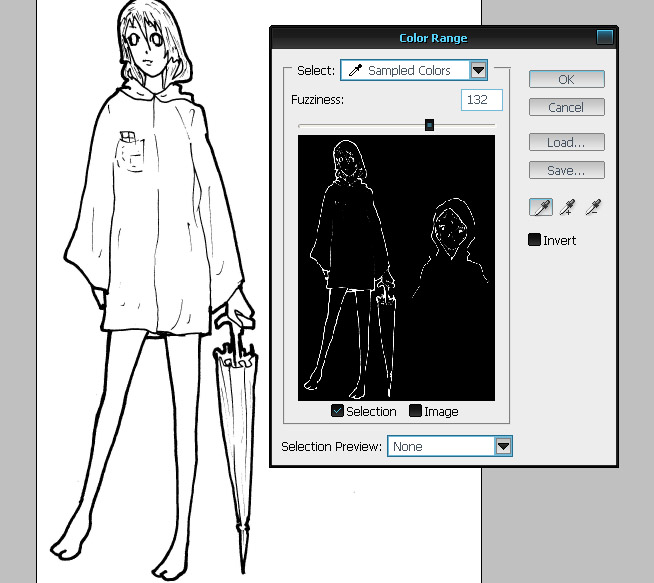Enable the Invert checkbox
Image resolution: width=654 pixels, height=583 pixels.
pos(535,240)
